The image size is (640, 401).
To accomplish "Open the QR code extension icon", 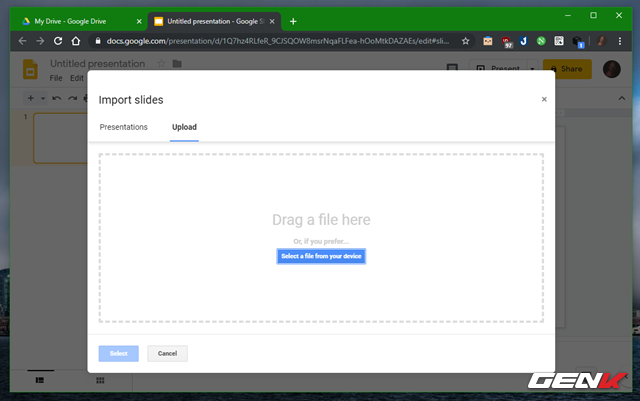I will (x=559, y=41).
